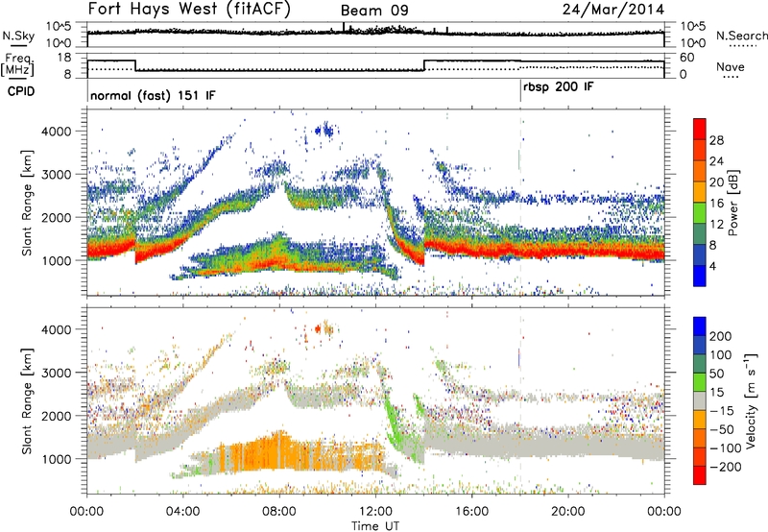768x532 pixels.
Task: Click the "Nave" legend label
Action: 731,66
